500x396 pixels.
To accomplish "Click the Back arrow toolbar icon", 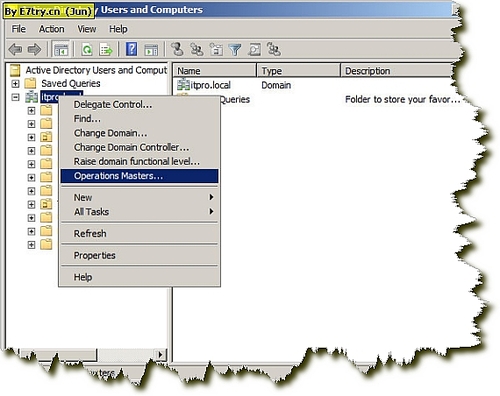I will pos(15,50).
